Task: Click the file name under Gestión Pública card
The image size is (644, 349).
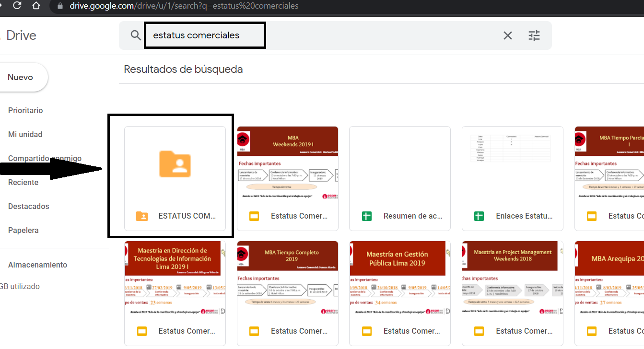Action: coord(412,331)
